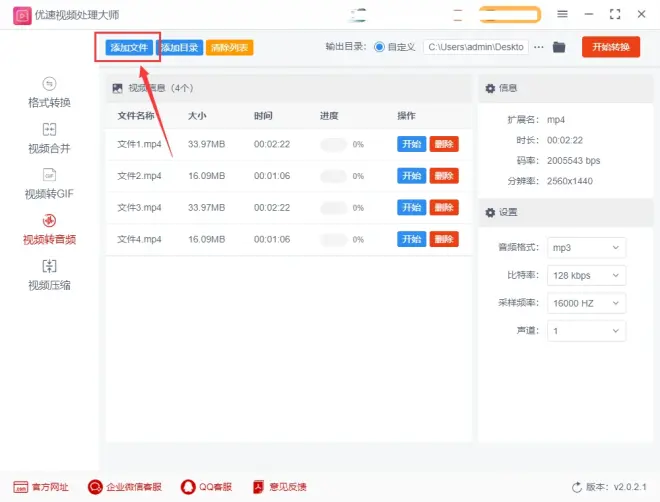Expand the 采样频率 16000 HZ dropdown
This screenshot has height=502, width=660.
(587, 303)
